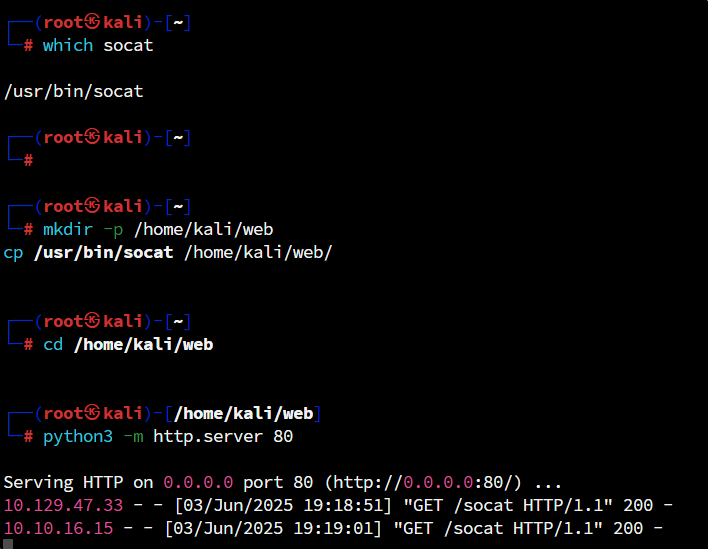Click the 'python3' command word
The width and height of the screenshot is (708, 549).
pyautogui.click(x=78, y=437)
